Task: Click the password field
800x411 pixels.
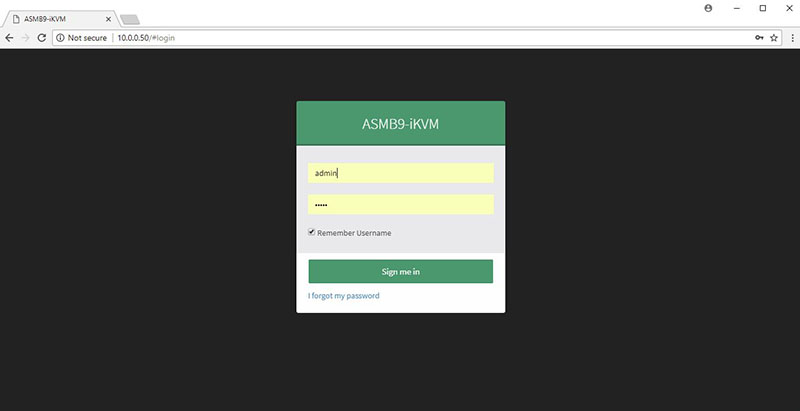Action: [x=401, y=204]
